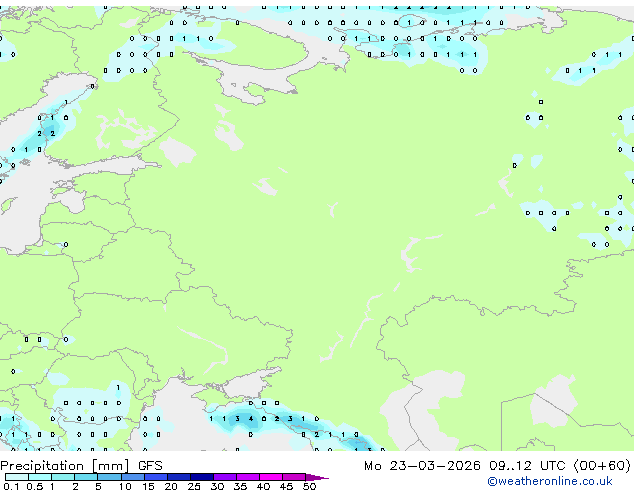Viewport: 634px width, 490px height.
Task: Pick the 15–20 mm legend swatch
Action: click(x=155, y=477)
